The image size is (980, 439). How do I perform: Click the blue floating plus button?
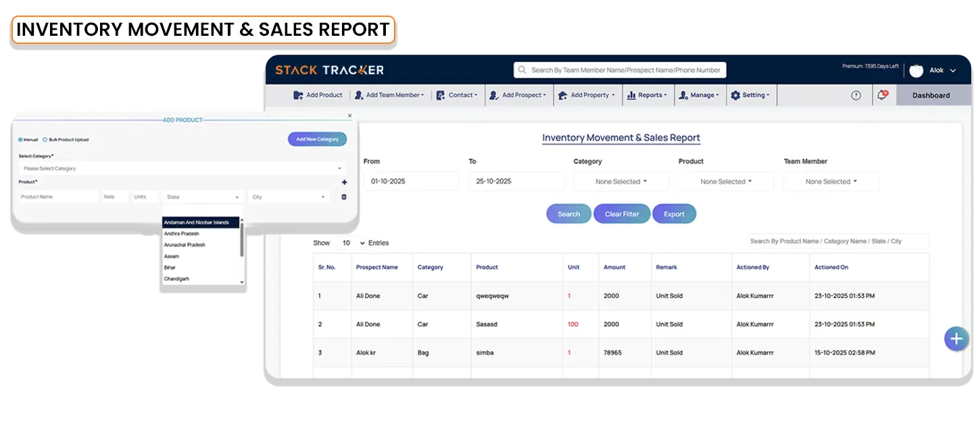[956, 338]
